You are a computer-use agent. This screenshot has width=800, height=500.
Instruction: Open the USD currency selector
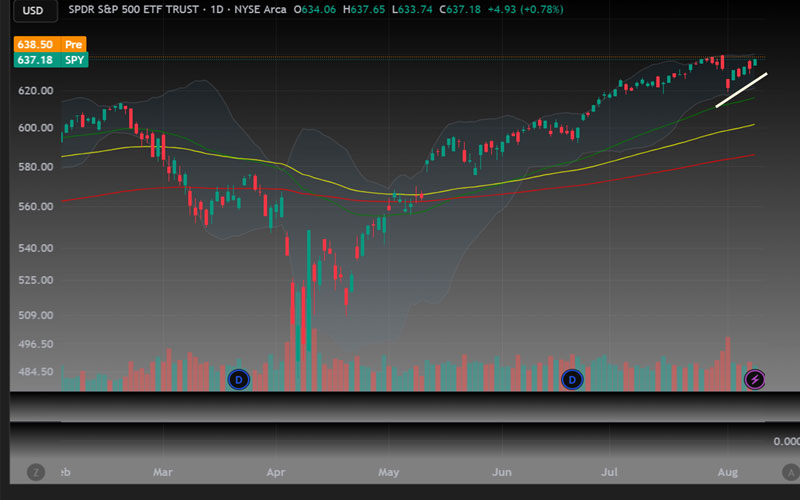[34, 12]
